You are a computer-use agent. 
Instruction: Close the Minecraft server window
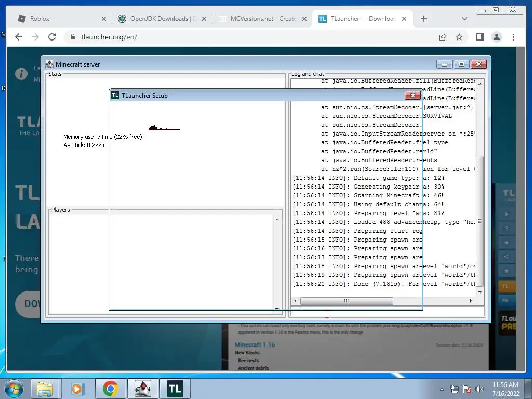[478, 64]
